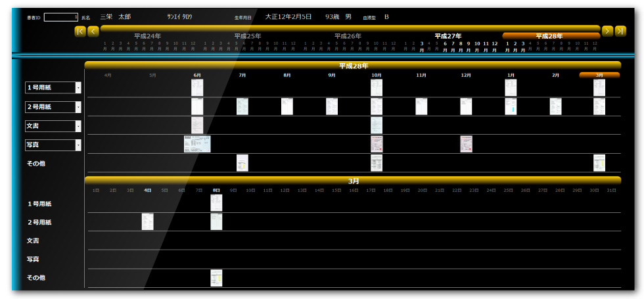Open the 文書 thumbnail in 10月

point(376,126)
